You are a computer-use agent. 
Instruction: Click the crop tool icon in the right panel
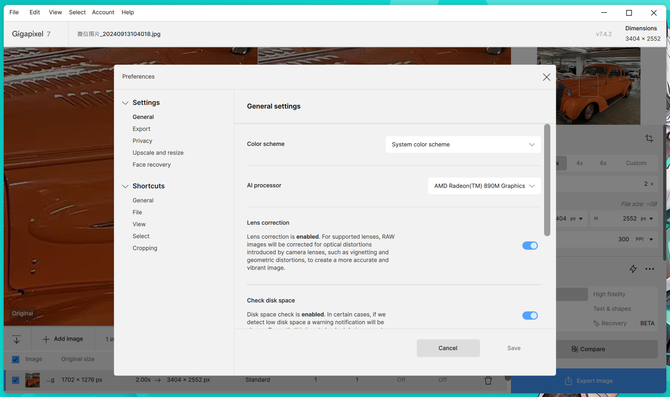tap(649, 138)
